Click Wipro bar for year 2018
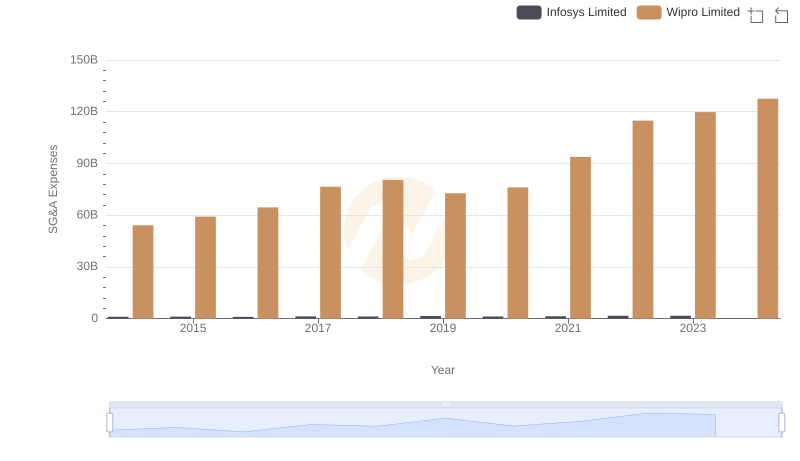The image size is (800, 461). click(393, 249)
